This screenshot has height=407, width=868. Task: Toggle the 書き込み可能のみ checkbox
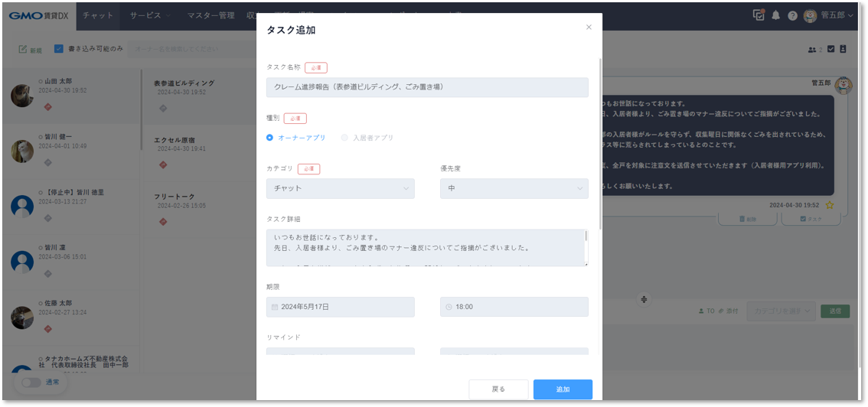[59, 49]
